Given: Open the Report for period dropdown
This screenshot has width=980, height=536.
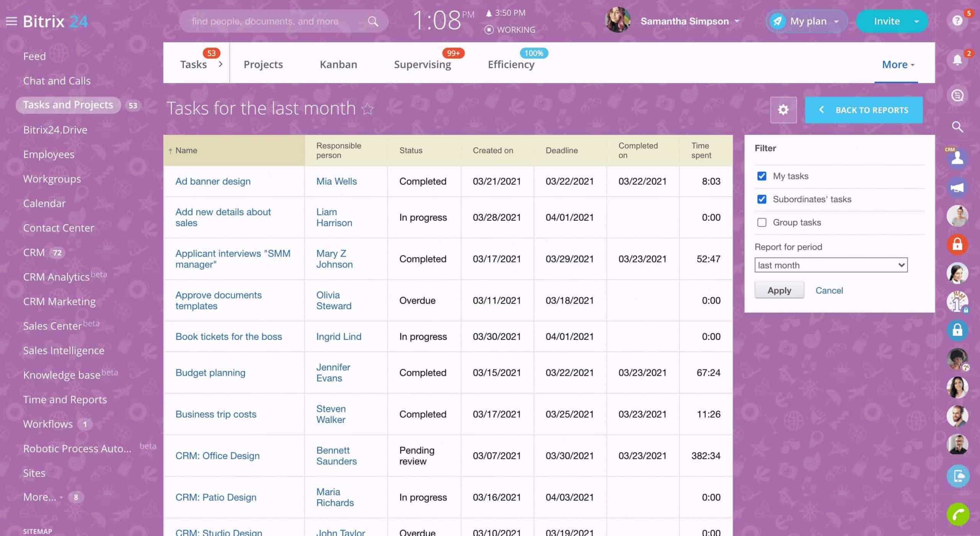Looking at the screenshot, I should tap(831, 265).
